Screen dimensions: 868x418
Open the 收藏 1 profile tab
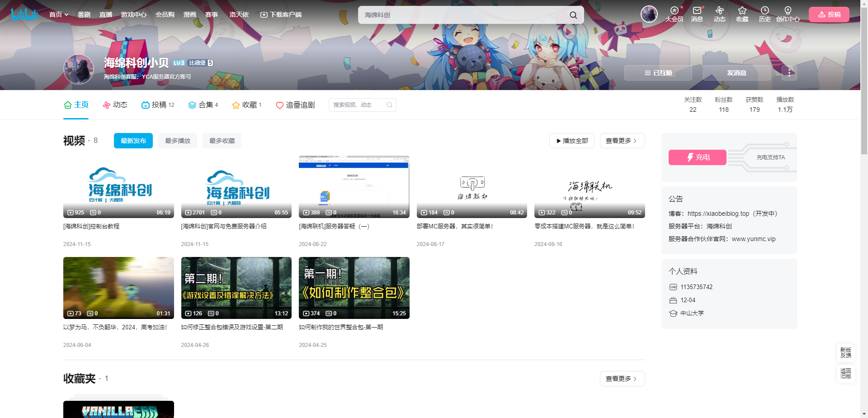(247, 105)
